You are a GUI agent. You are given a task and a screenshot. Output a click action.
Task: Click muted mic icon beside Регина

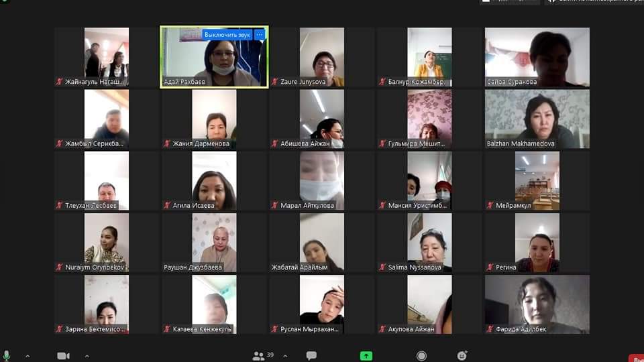(490, 267)
